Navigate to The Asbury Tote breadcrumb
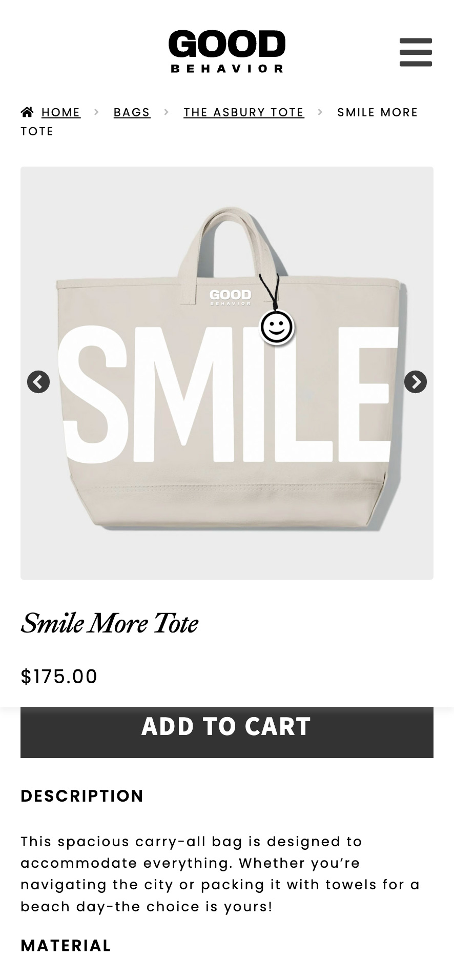The image size is (454, 980). click(244, 112)
